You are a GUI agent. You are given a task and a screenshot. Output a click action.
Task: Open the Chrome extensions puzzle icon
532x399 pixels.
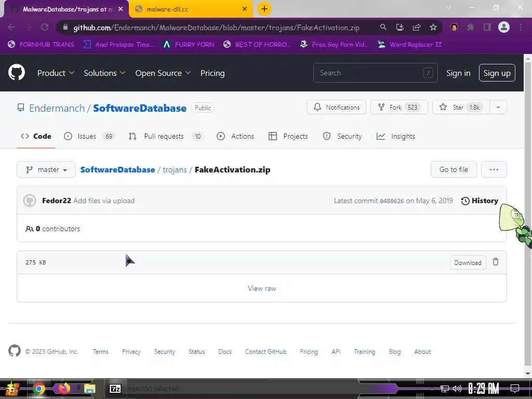(x=471, y=27)
